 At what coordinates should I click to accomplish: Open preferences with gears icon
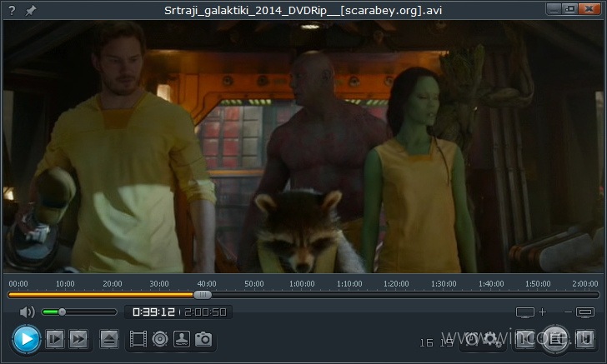(494, 339)
